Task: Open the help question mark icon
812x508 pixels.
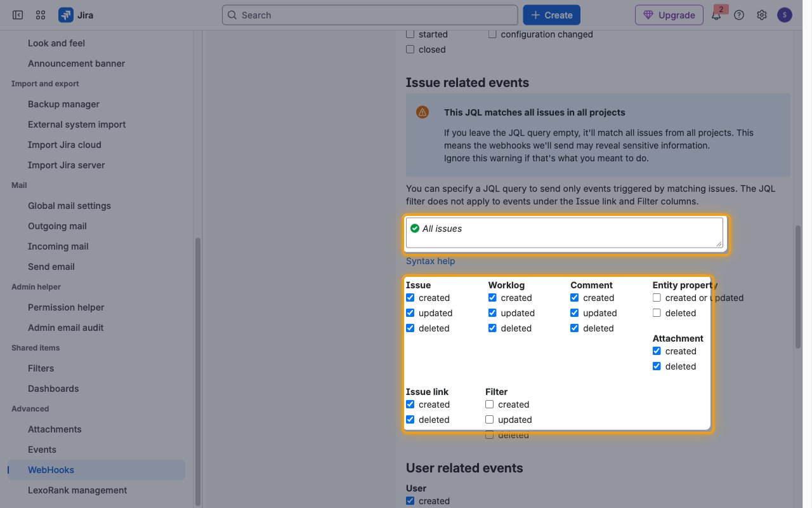Action: pyautogui.click(x=739, y=15)
